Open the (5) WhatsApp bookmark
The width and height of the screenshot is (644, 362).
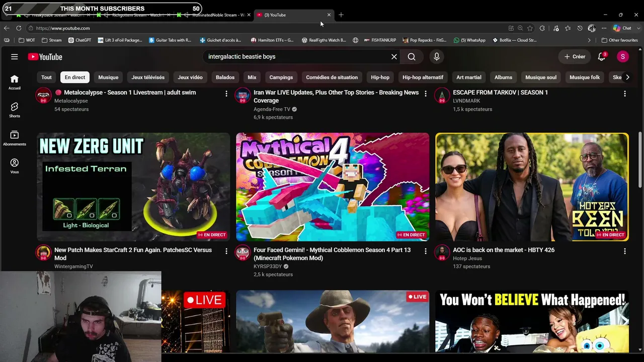[x=469, y=40]
